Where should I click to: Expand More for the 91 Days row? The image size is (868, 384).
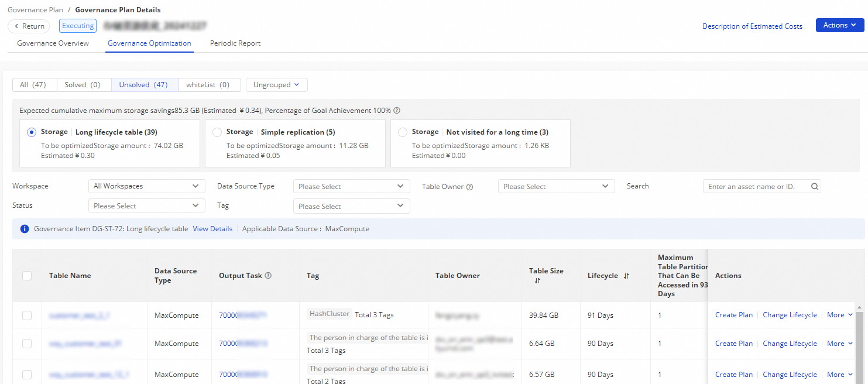pos(840,315)
